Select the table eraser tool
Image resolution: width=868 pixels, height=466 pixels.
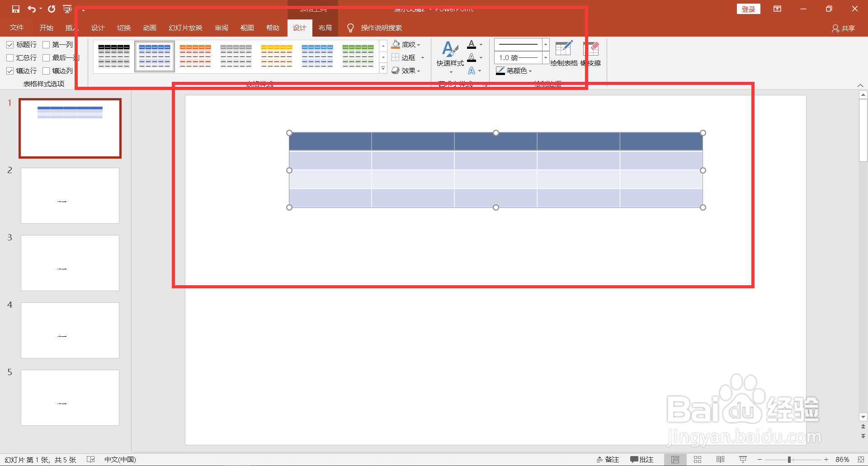click(x=591, y=53)
